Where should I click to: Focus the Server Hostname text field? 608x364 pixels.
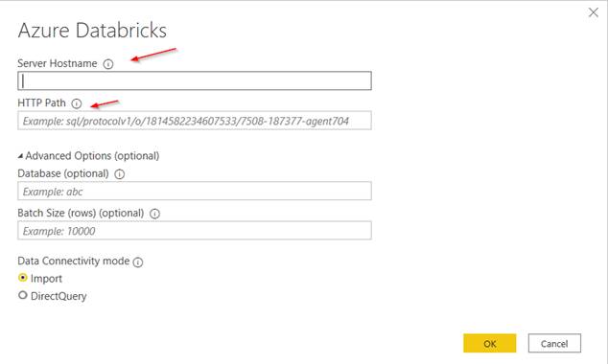[195, 80]
